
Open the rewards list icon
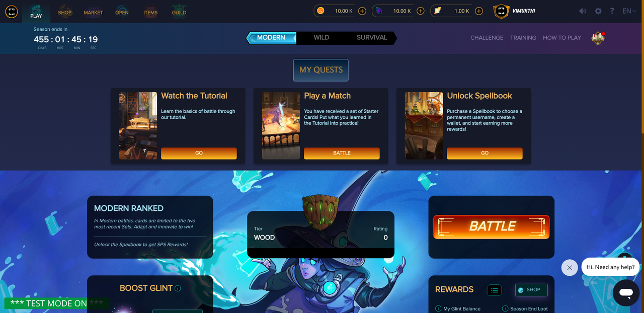point(494,290)
